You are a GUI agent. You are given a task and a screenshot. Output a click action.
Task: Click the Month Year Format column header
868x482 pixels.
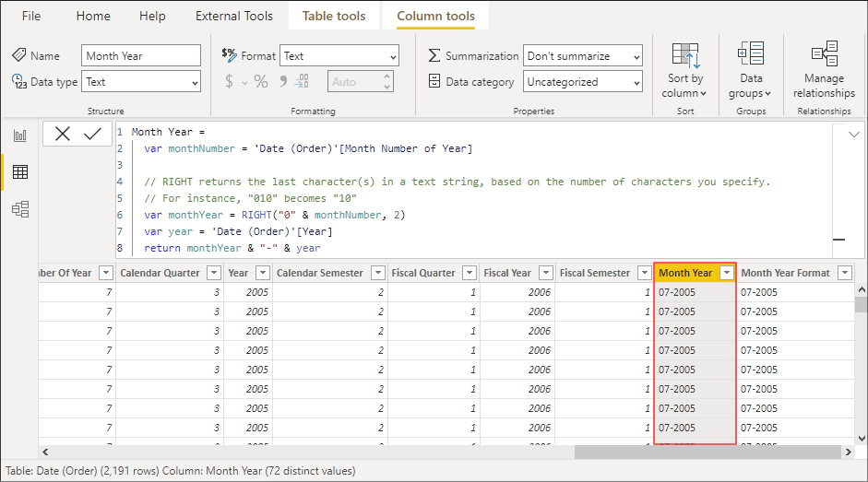coord(786,273)
